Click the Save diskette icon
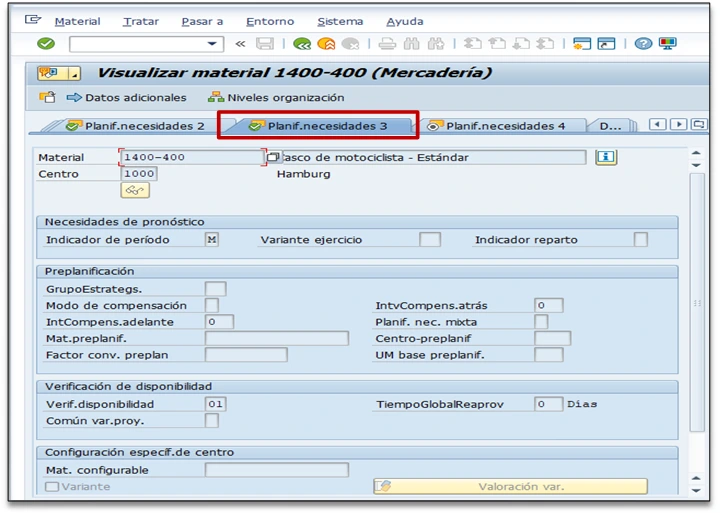 pos(265,44)
